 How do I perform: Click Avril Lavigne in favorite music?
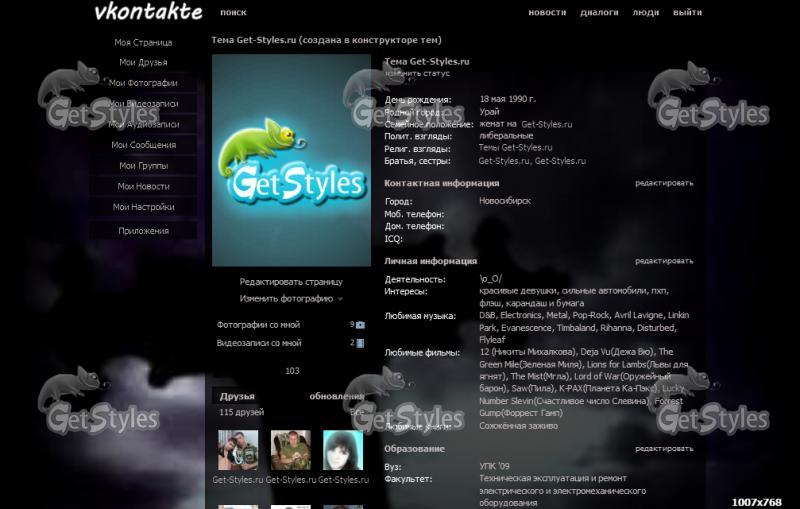[x=638, y=315]
